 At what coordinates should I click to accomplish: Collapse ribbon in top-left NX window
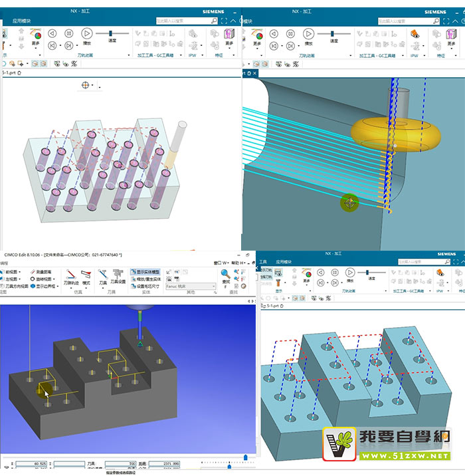click(x=233, y=21)
